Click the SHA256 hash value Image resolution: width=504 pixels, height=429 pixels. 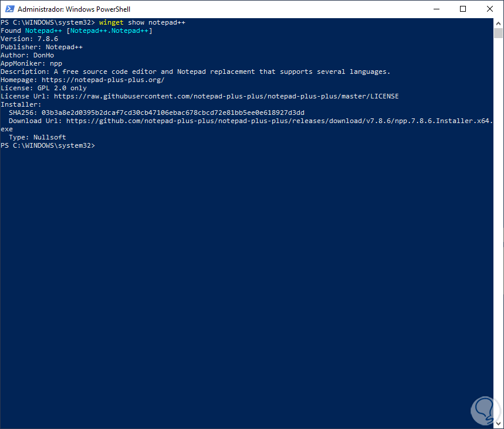click(x=173, y=113)
